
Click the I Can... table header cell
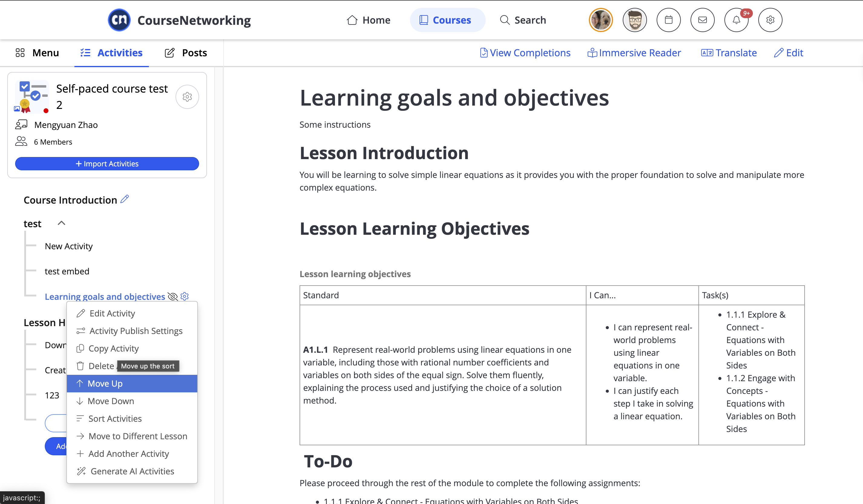(642, 295)
